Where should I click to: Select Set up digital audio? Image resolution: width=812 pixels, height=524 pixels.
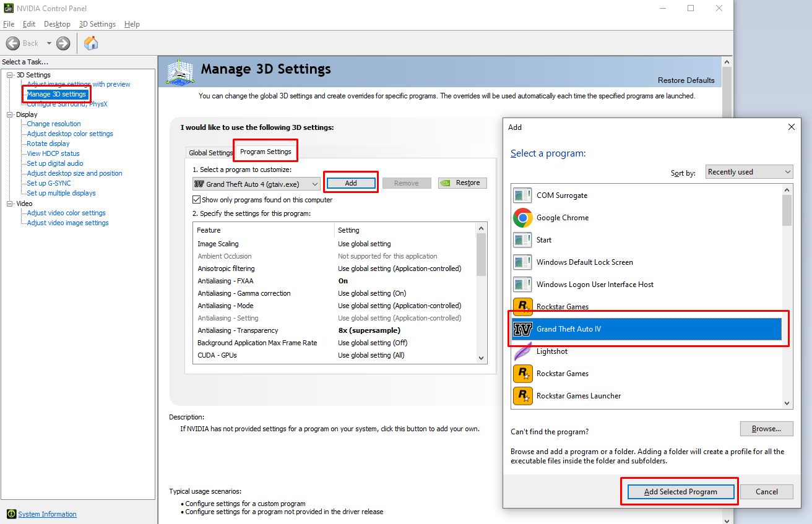pos(55,163)
